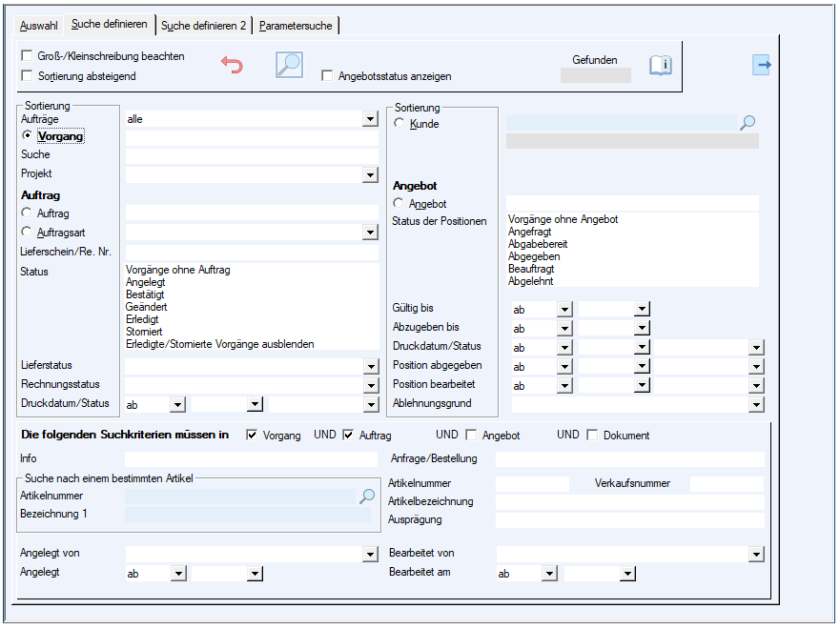Click the Info text input field

[252, 458]
